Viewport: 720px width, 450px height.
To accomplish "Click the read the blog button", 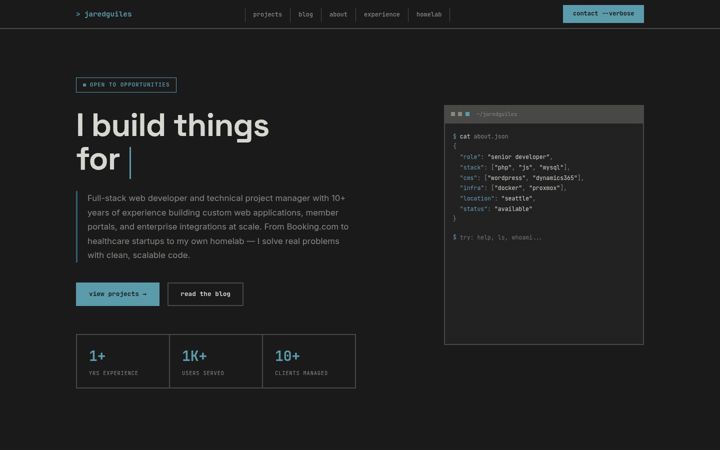I will tap(205, 294).
